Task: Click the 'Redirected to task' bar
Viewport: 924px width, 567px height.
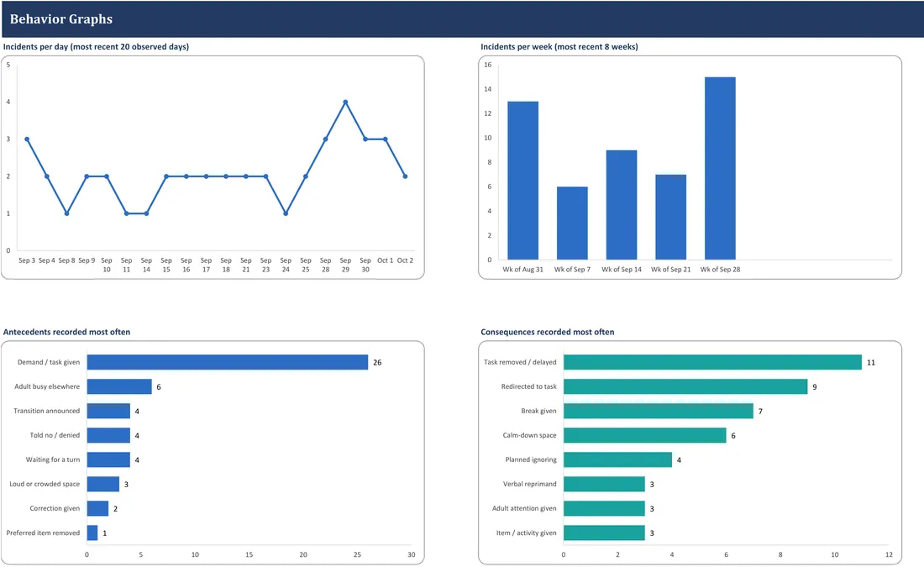Action: tap(685, 386)
